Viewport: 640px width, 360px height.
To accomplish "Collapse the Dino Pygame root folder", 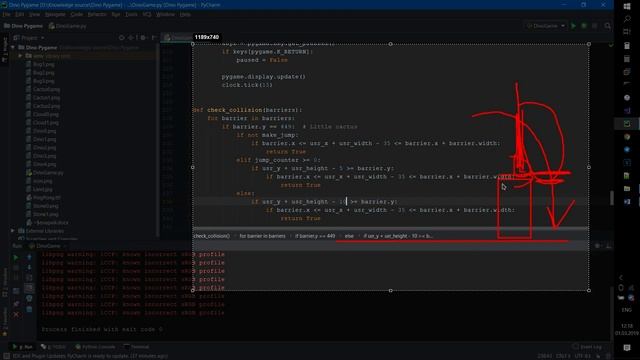I will [x=13, y=47].
